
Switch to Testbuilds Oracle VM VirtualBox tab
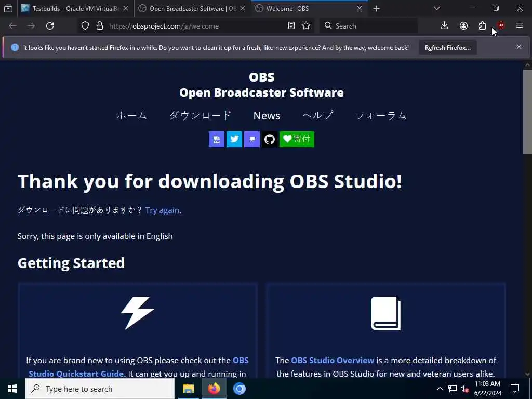click(x=75, y=8)
